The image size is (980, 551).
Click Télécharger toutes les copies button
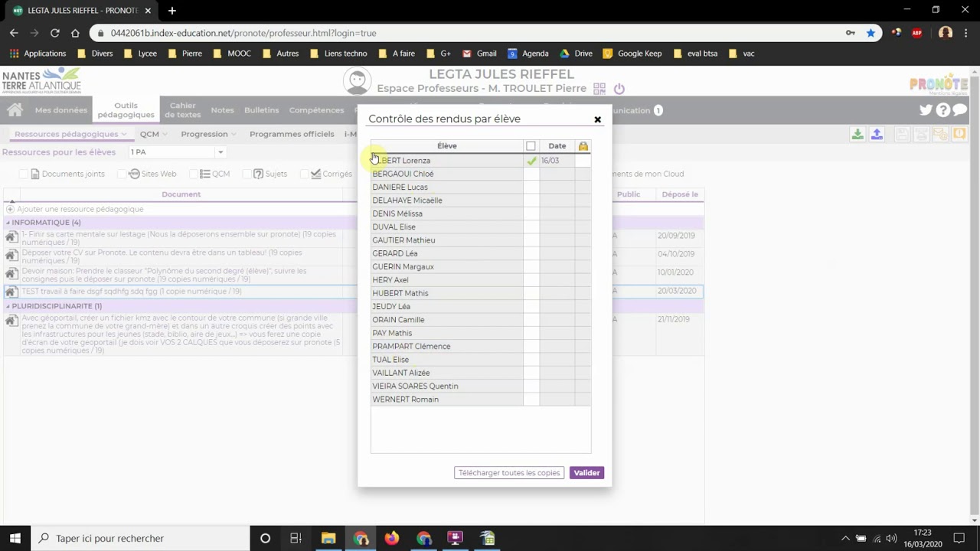pyautogui.click(x=509, y=473)
